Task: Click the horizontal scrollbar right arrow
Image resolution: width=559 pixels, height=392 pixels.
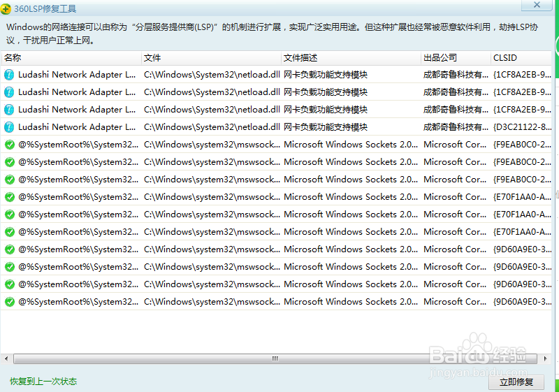Action: pyautogui.click(x=545, y=358)
